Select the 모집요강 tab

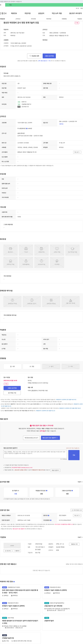click(3, 19)
